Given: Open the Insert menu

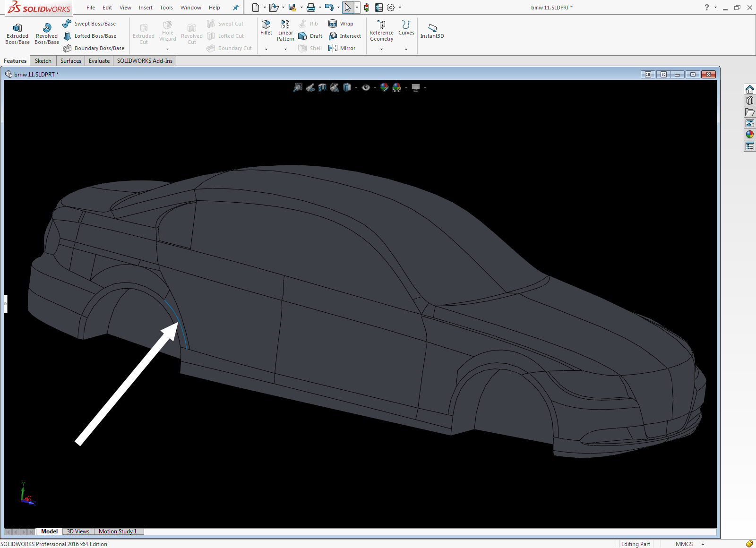Looking at the screenshot, I should [146, 8].
